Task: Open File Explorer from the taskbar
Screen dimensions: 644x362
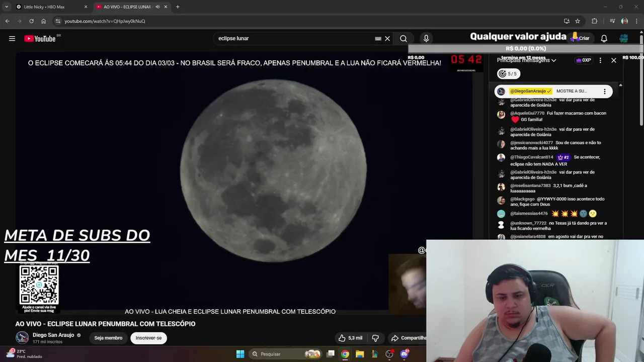Action: (360, 354)
